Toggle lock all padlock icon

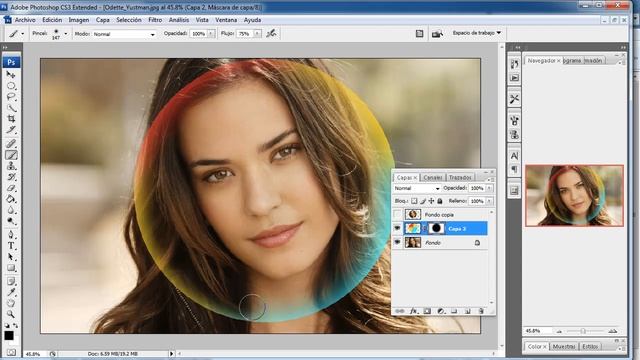click(440, 201)
